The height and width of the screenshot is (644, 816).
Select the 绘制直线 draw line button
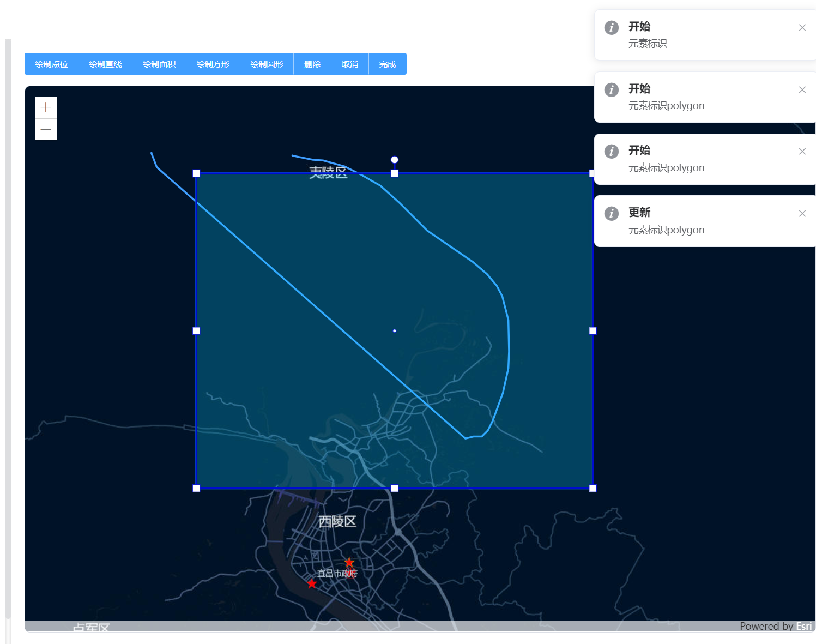pyautogui.click(x=105, y=64)
